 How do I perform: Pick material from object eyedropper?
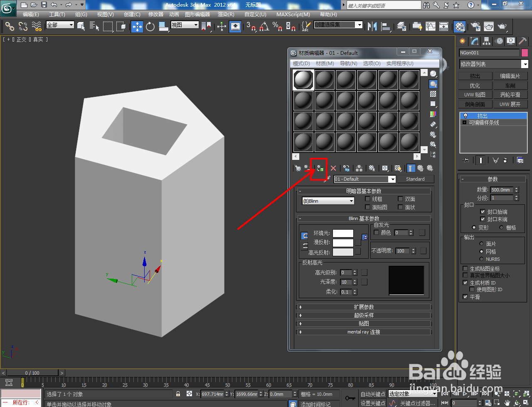click(328, 179)
